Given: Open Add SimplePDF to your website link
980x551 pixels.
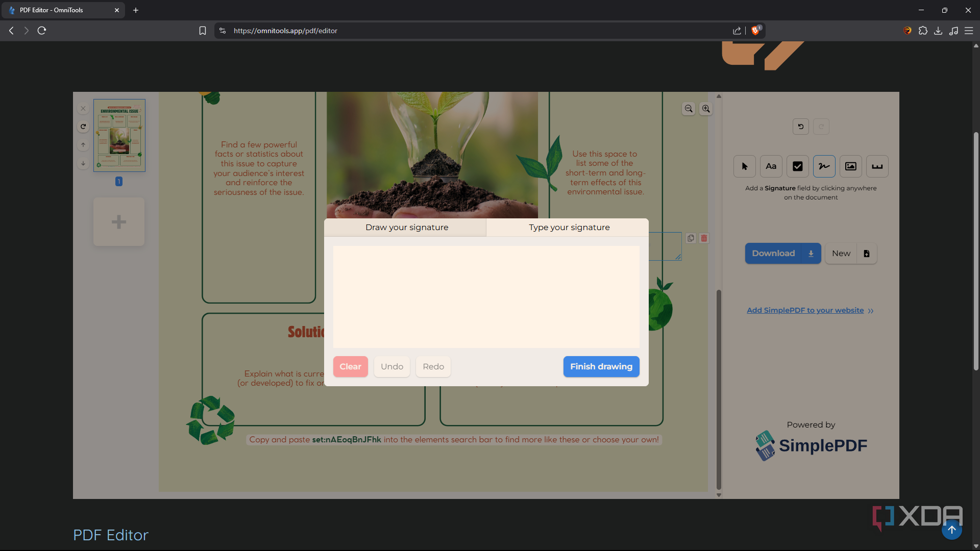Looking at the screenshot, I should point(810,310).
